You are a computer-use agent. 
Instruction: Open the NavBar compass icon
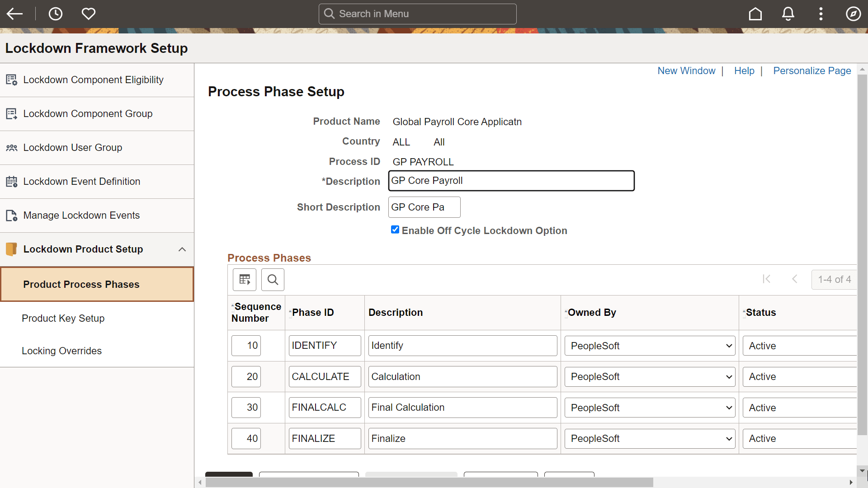click(x=854, y=14)
